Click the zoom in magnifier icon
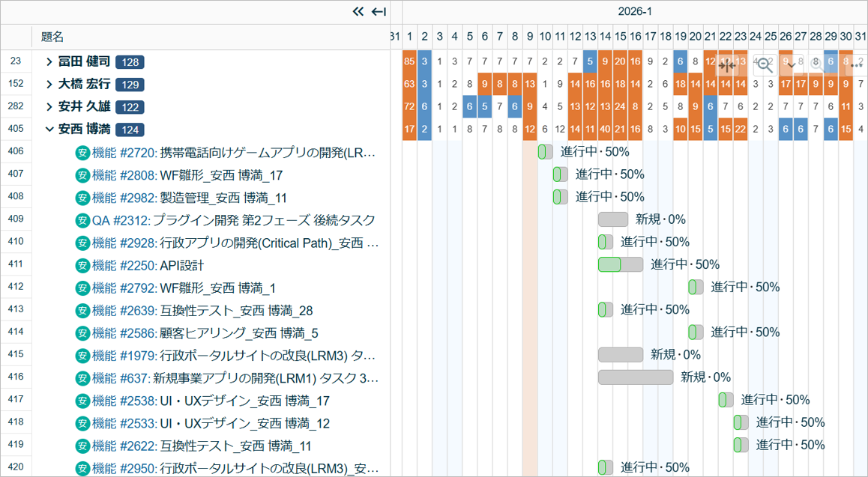 pyautogui.click(x=817, y=65)
